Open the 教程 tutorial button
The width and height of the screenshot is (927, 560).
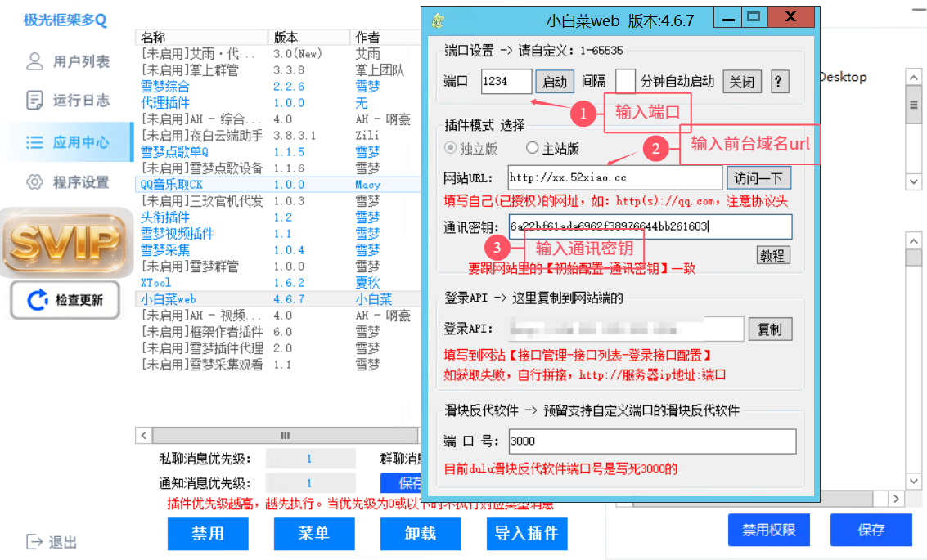(x=772, y=255)
